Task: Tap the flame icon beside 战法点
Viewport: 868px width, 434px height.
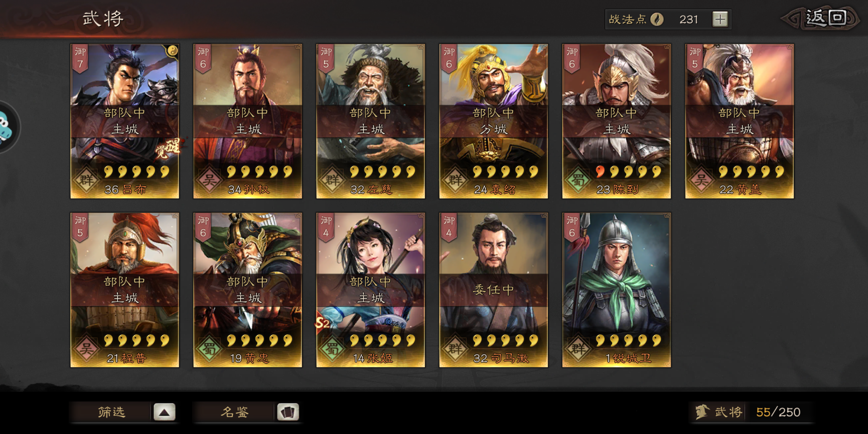Action: point(657,19)
